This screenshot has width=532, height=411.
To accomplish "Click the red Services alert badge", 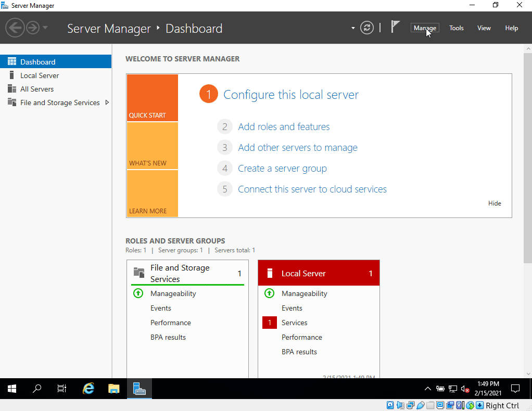I will (270, 323).
